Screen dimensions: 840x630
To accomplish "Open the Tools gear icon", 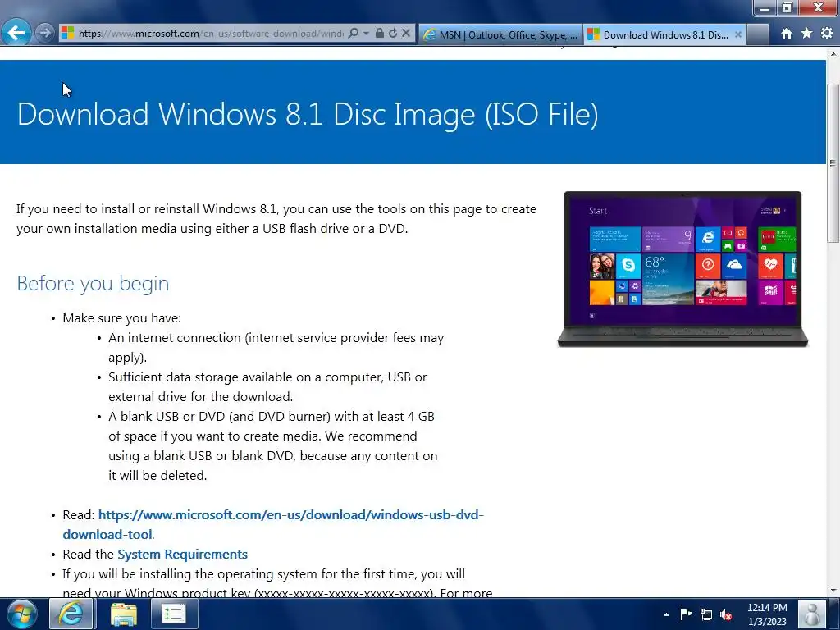I will click(x=827, y=33).
